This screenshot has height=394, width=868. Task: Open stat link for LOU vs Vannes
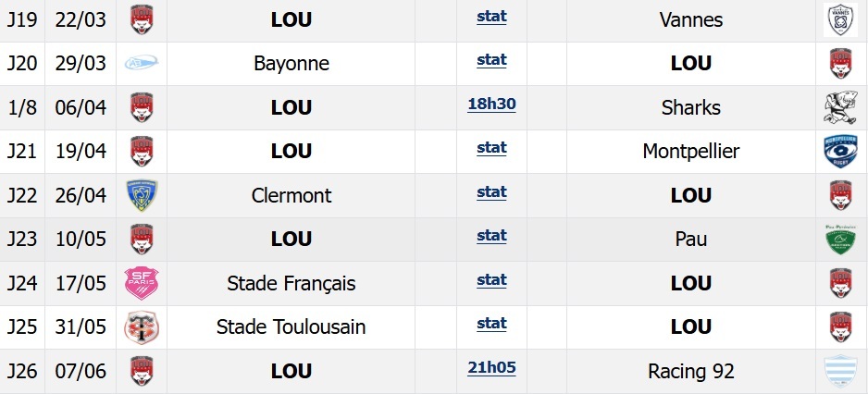pos(491,17)
